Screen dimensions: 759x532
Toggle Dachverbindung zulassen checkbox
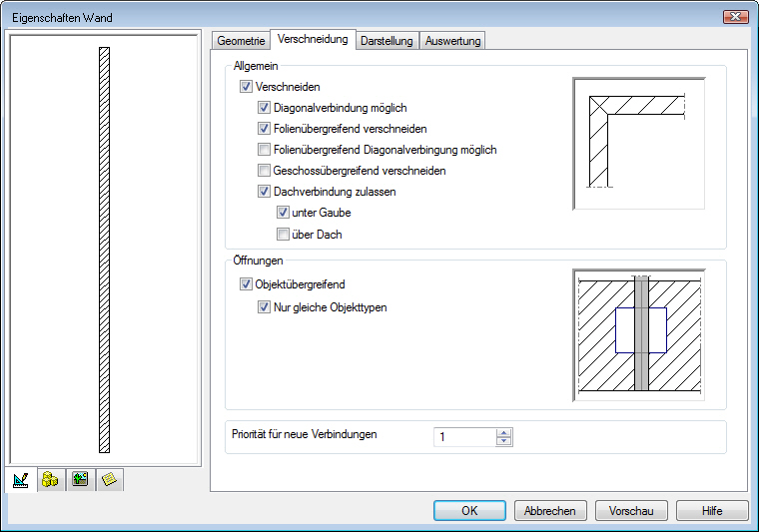coord(264,192)
